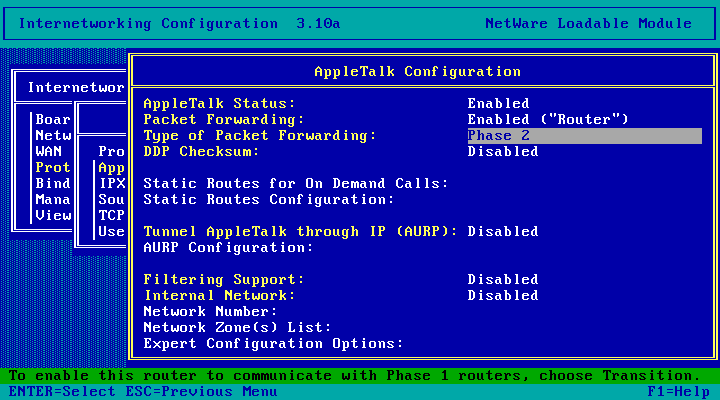
Task: Open Network Zone(s) List entry
Action: (x=237, y=328)
